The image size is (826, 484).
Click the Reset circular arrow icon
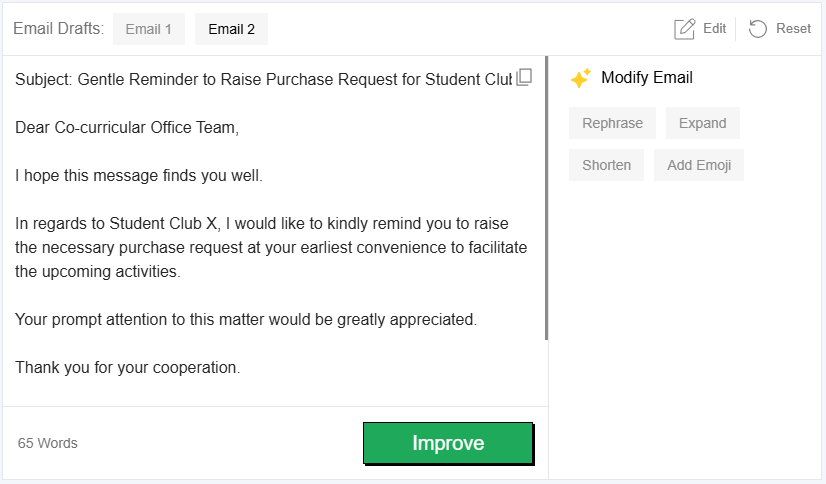[758, 29]
